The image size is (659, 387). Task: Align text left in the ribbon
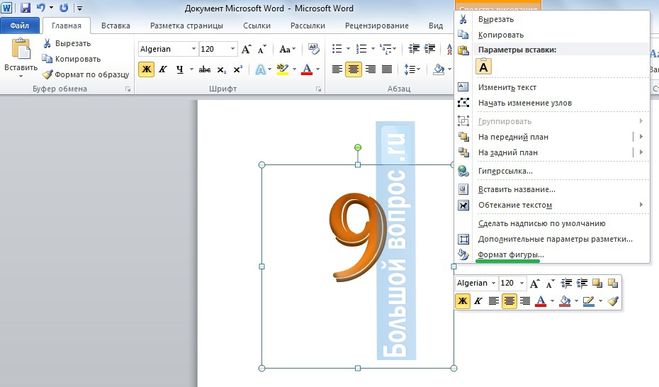pos(337,69)
